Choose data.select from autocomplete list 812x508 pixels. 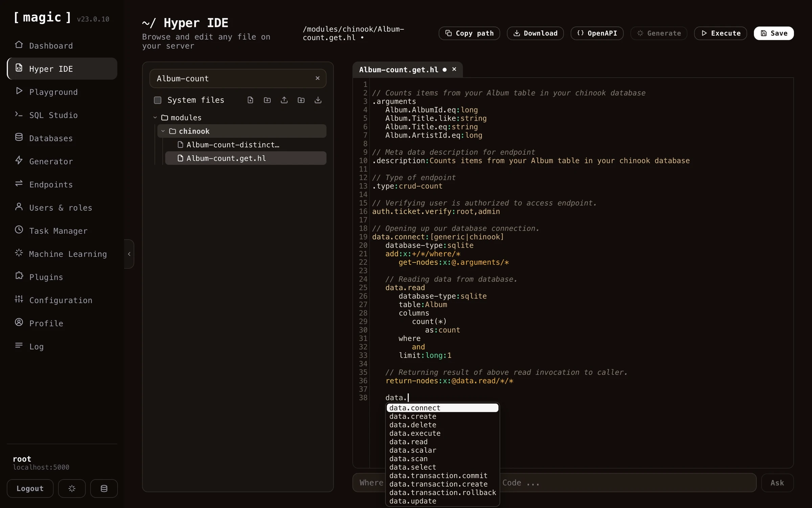tap(443, 467)
